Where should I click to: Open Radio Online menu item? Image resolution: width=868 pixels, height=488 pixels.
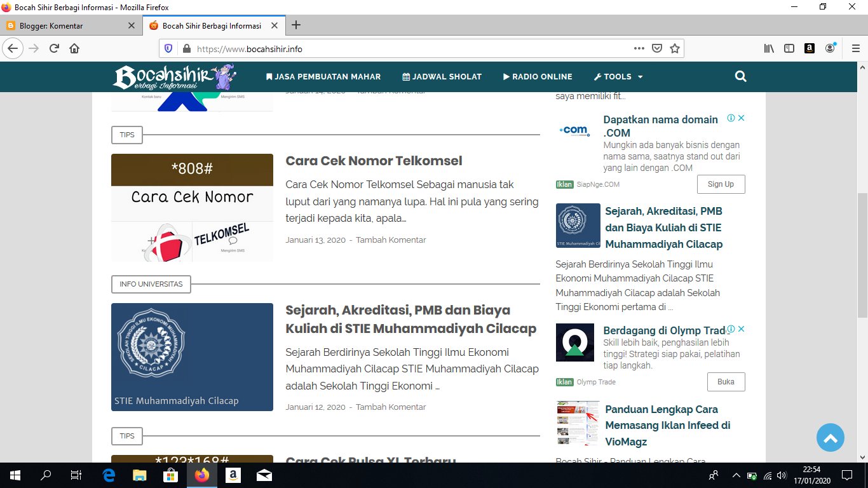point(538,76)
